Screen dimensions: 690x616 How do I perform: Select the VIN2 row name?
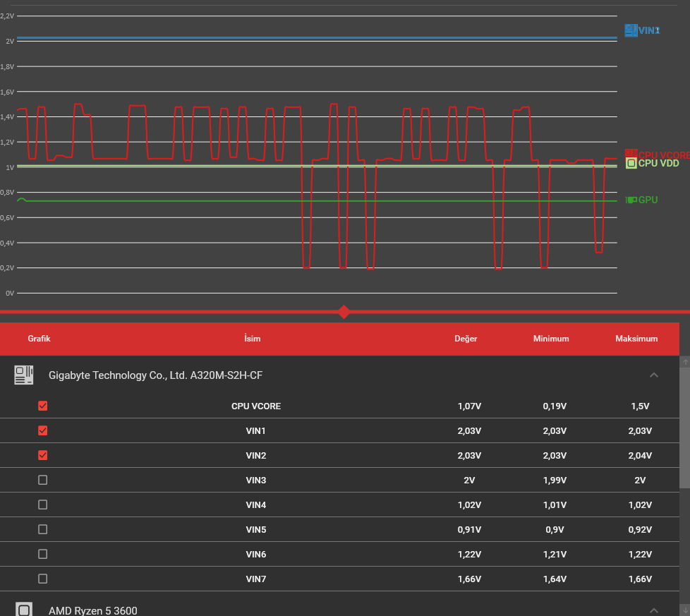[255, 455]
